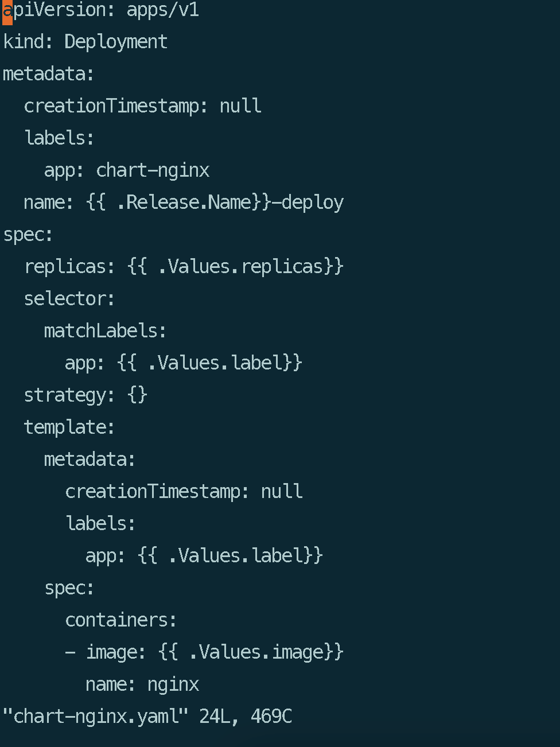560x747 pixels.
Task: Click the nginx container name value
Action: pos(173,684)
